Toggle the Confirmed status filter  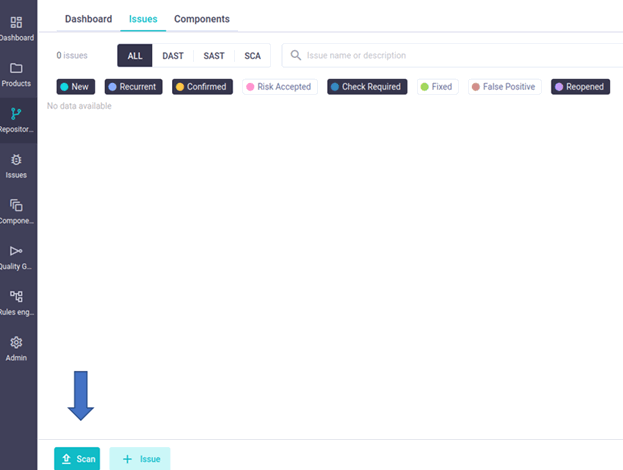[202, 87]
